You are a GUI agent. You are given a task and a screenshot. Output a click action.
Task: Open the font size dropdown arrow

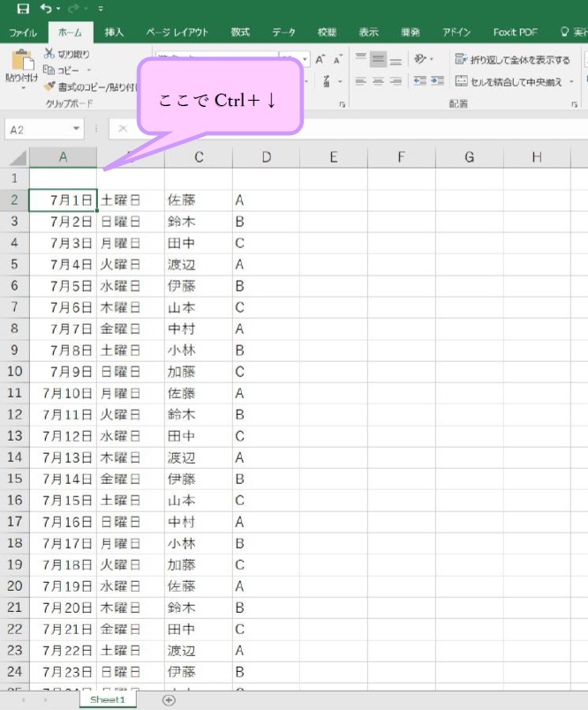click(305, 59)
